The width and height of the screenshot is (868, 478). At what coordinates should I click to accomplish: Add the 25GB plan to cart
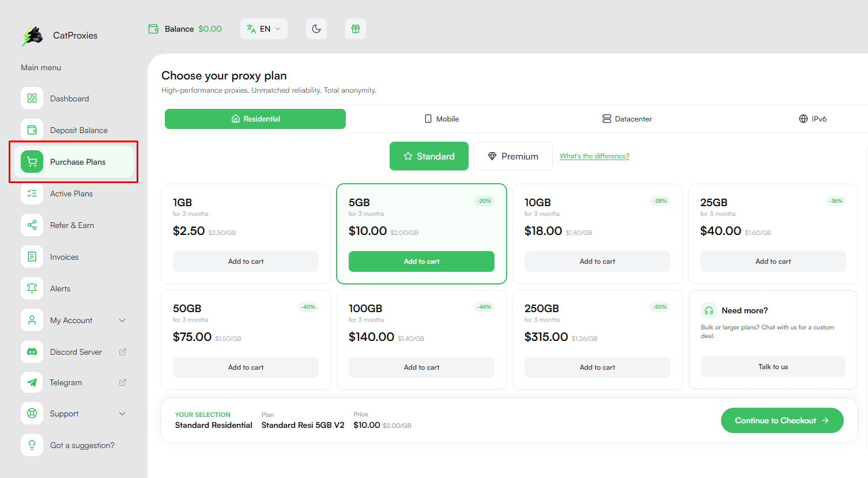click(773, 261)
